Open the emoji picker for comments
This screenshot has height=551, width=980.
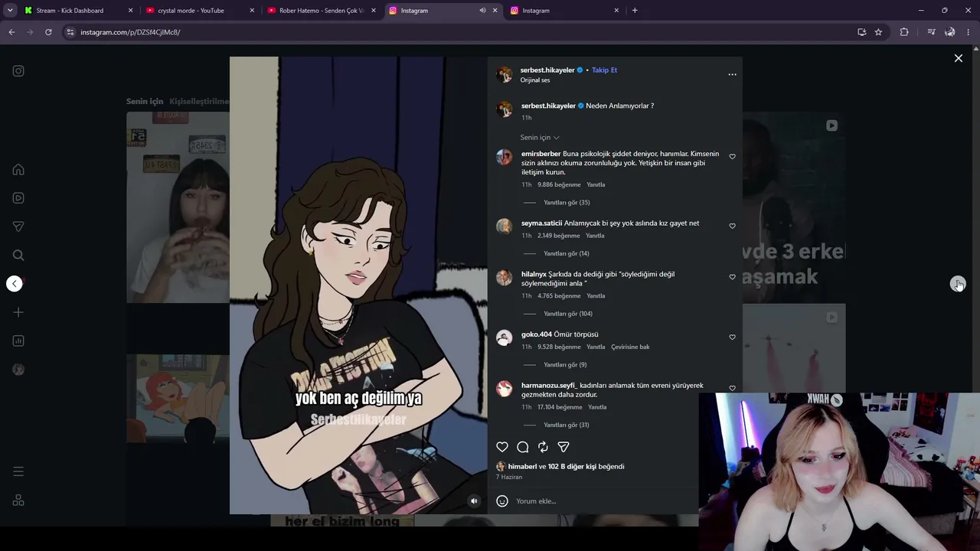(502, 501)
